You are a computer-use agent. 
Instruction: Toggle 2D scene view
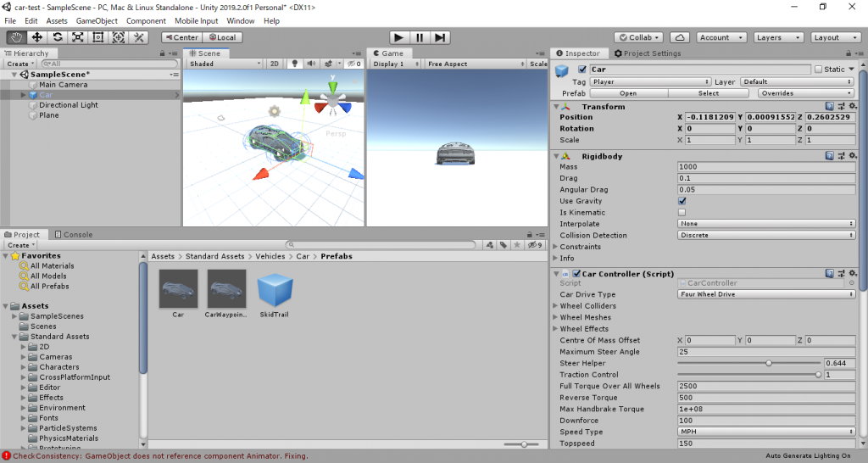coord(275,64)
